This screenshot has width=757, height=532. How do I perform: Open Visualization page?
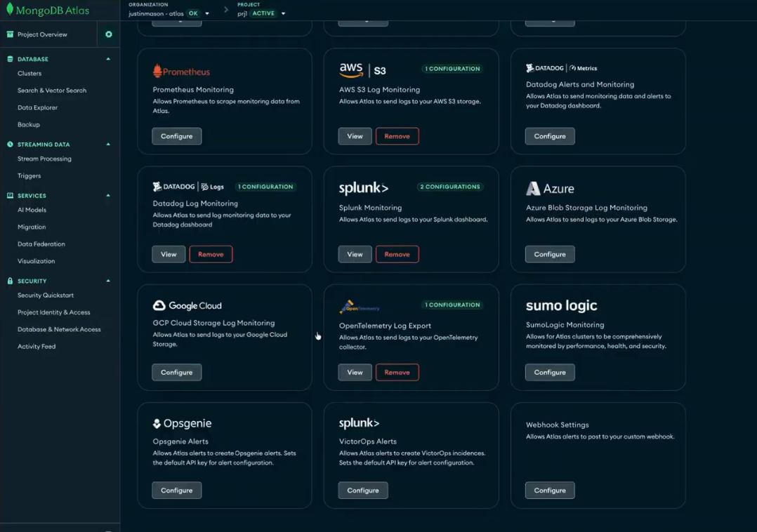[x=37, y=261]
